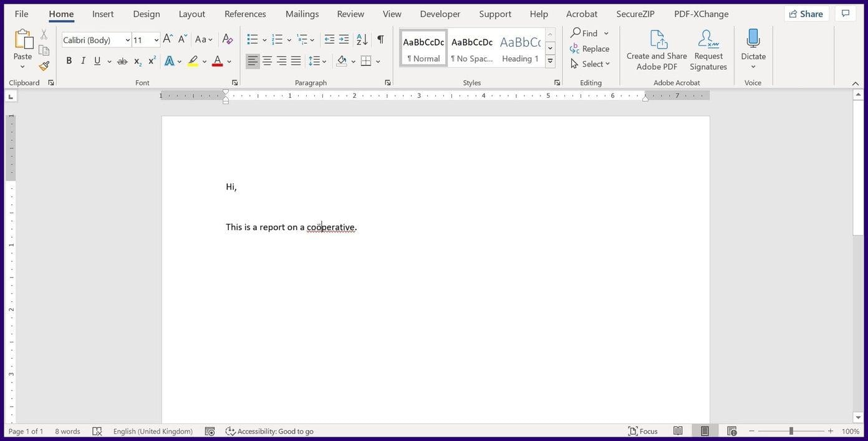
Task: Click Accessibility: Good to go
Action: 269,431
